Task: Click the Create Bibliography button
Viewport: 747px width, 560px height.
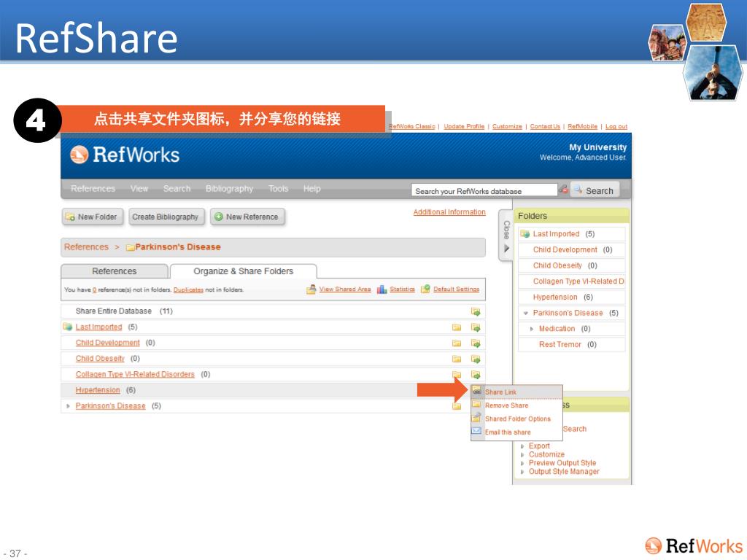Action: click(x=166, y=217)
